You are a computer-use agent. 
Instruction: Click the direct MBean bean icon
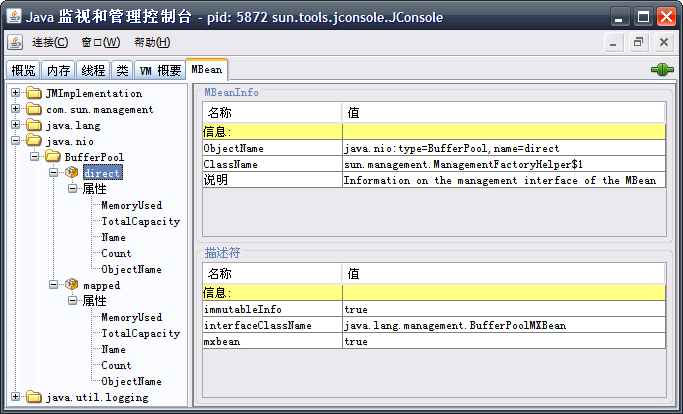[71, 173]
